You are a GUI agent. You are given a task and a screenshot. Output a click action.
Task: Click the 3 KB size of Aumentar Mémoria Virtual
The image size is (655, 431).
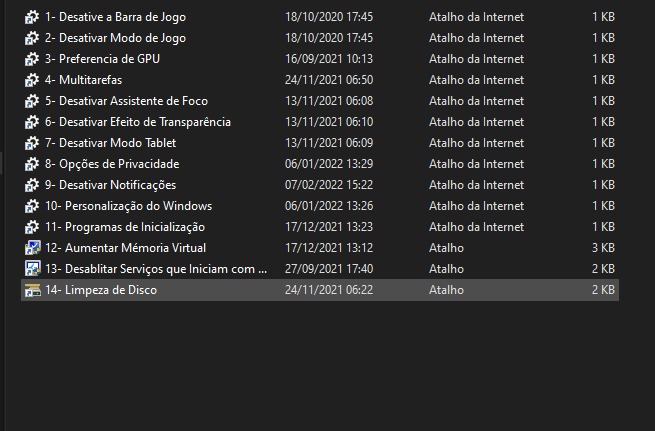point(603,248)
